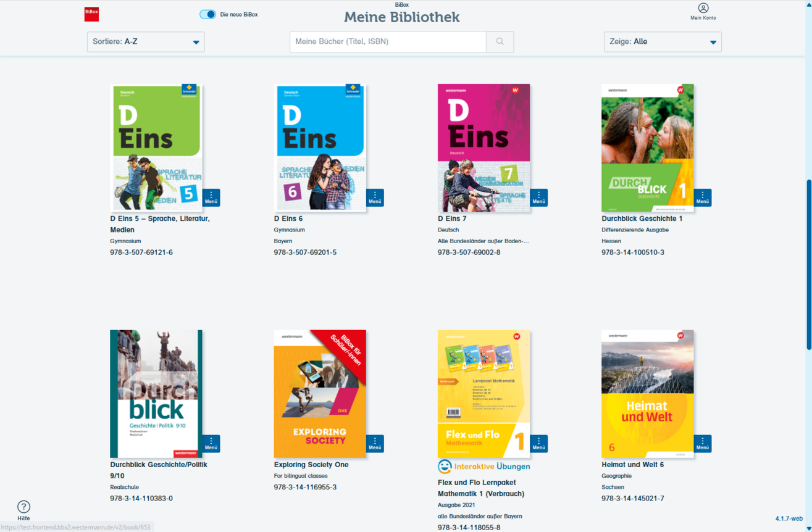
Task: Click ISBN 978-3-14-145021-7
Action: click(x=633, y=499)
